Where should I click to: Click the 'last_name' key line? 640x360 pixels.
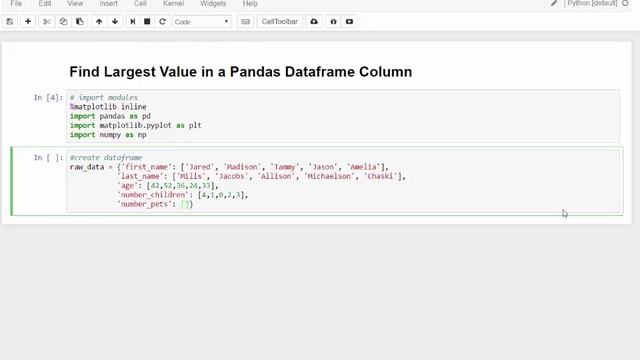(261, 176)
